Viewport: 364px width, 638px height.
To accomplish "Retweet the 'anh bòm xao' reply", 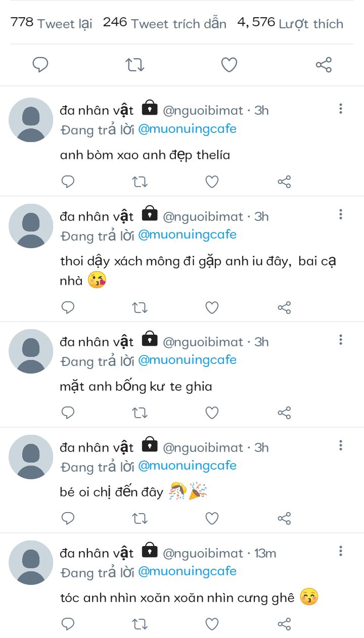I will 140,182.
